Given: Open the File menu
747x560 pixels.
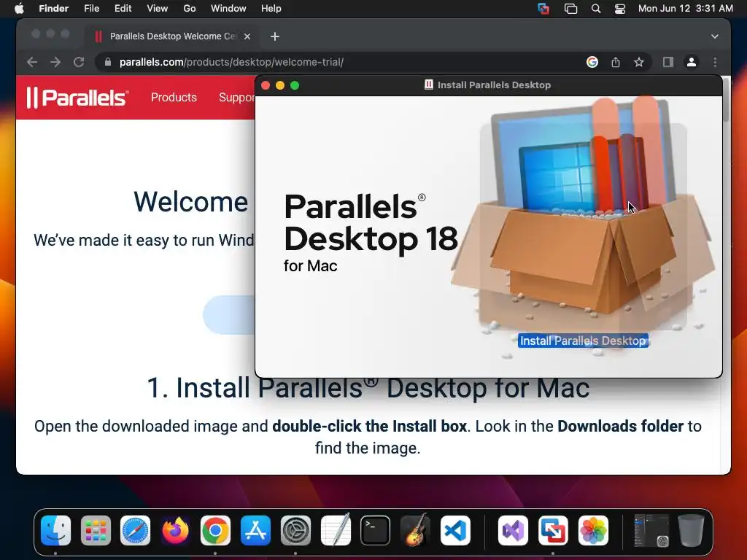Looking at the screenshot, I should point(91,9).
